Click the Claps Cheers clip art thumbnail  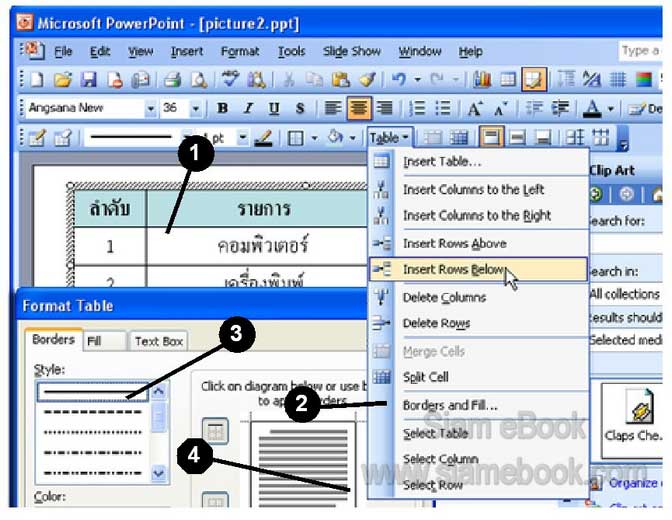[633, 421]
